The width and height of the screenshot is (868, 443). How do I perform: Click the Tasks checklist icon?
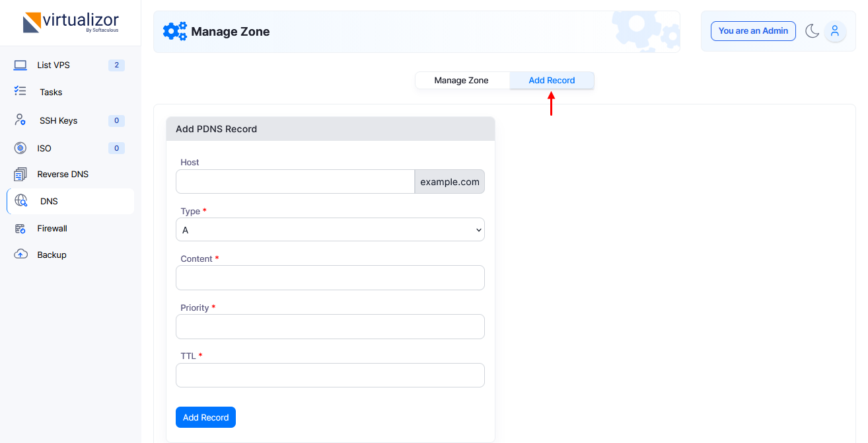pos(20,92)
